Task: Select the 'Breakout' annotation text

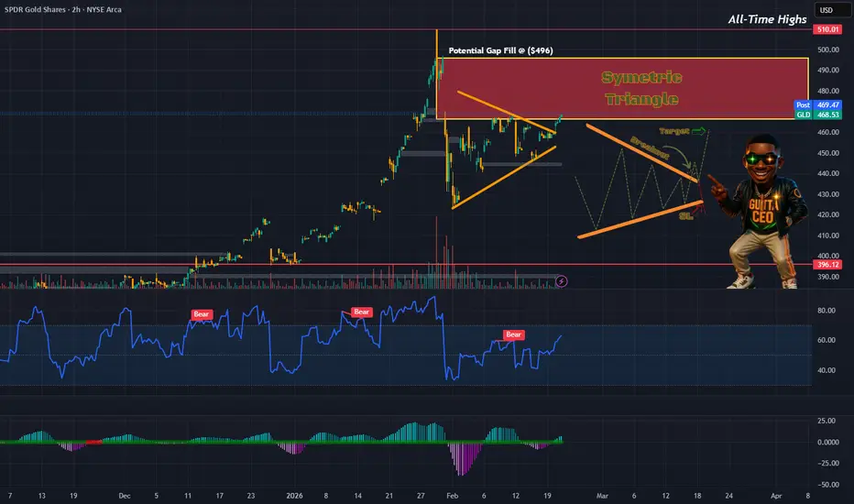Action: click(x=650, y=148)
